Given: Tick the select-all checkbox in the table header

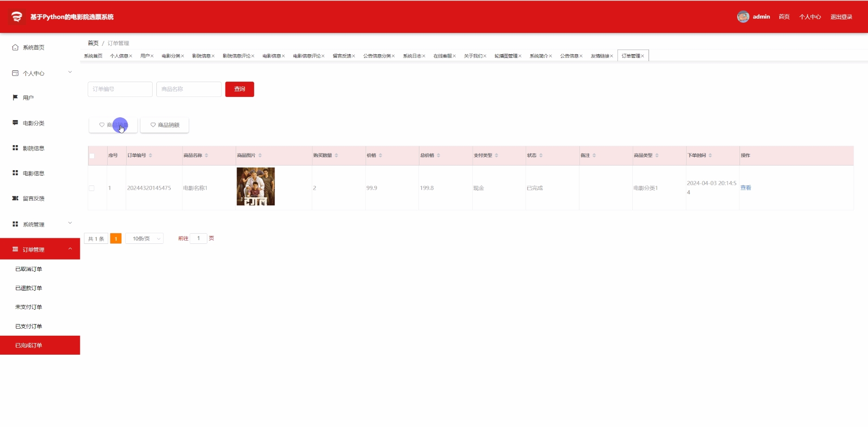Looking at the screenshot, I should pos(92,156).
